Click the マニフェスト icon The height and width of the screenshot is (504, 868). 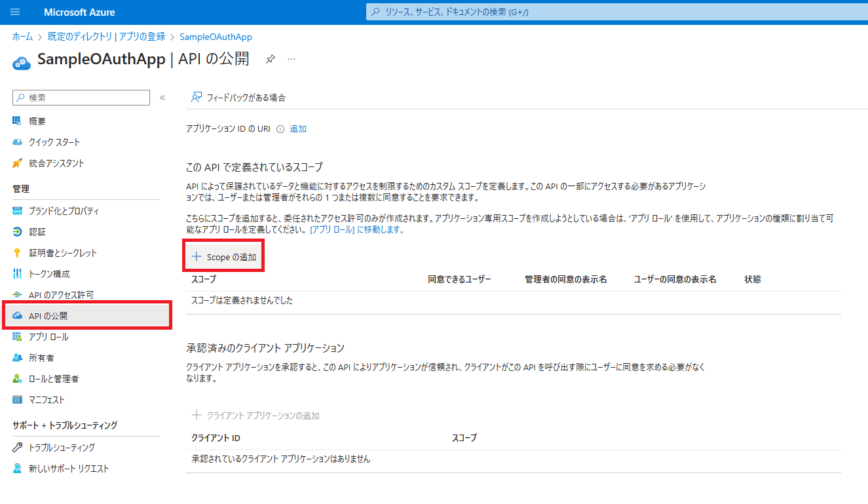17,400
